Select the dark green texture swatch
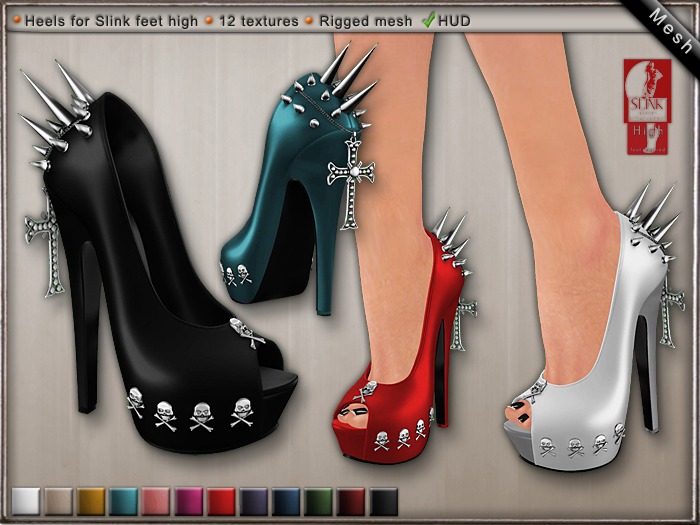Screen dimensions: 700x525 [x=319, y=501]
